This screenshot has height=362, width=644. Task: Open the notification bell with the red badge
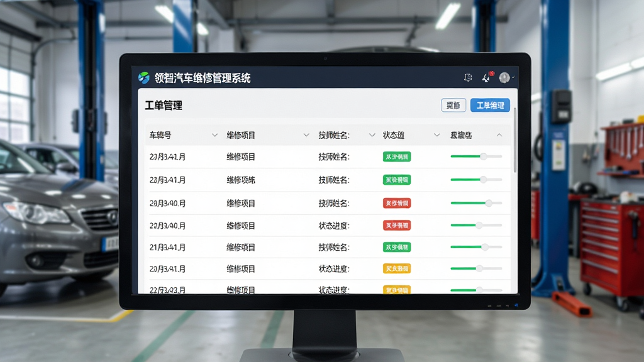point(487,77)
